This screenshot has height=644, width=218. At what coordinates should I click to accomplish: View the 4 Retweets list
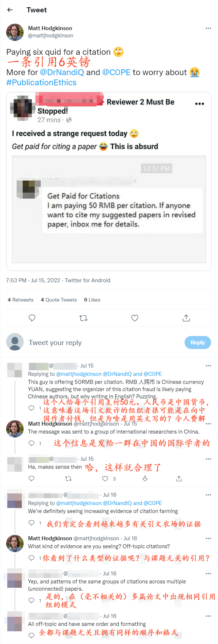tap(21, 300)
